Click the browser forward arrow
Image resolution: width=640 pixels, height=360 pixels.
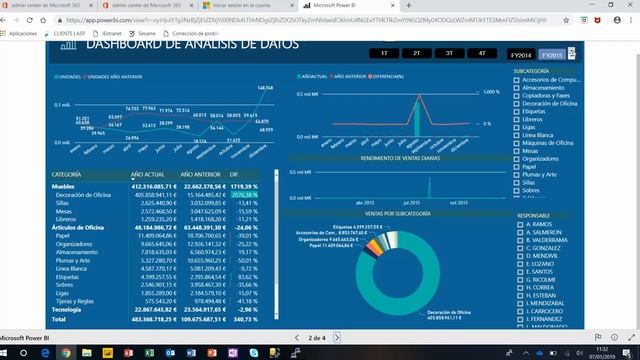pos(16,20)
